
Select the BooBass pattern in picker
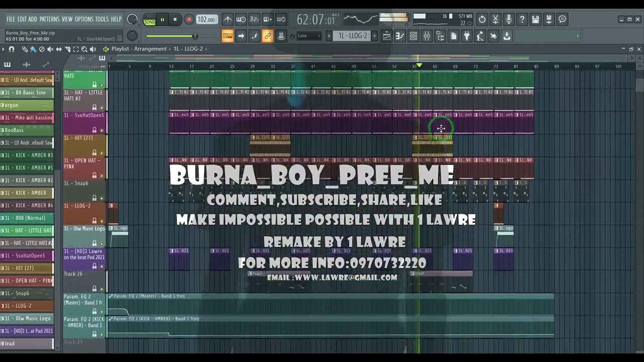(27, 130)
